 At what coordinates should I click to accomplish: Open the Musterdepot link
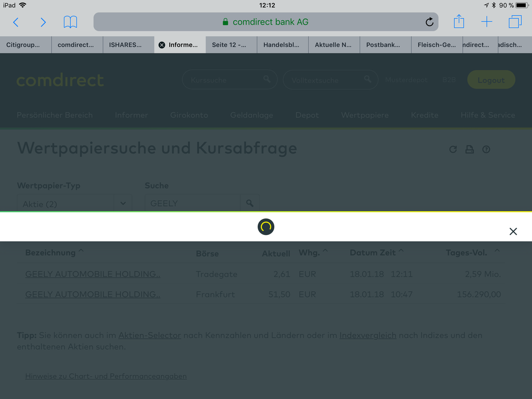(x=406, y=80)
